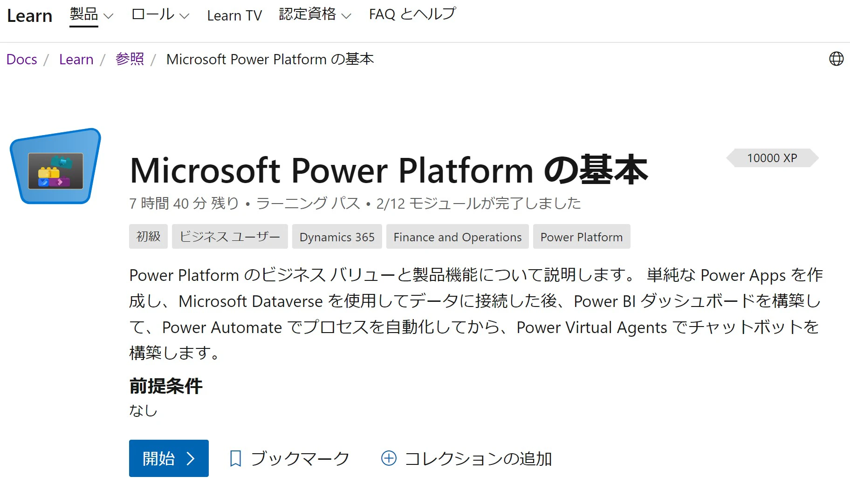The image size is (850, 504).
Task: Open Learn TV in the nav bar
Action: pos(234,15)
